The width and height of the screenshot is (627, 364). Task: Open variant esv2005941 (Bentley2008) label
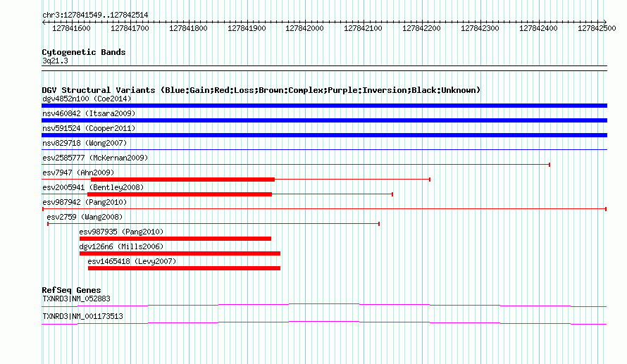[93, 187]
